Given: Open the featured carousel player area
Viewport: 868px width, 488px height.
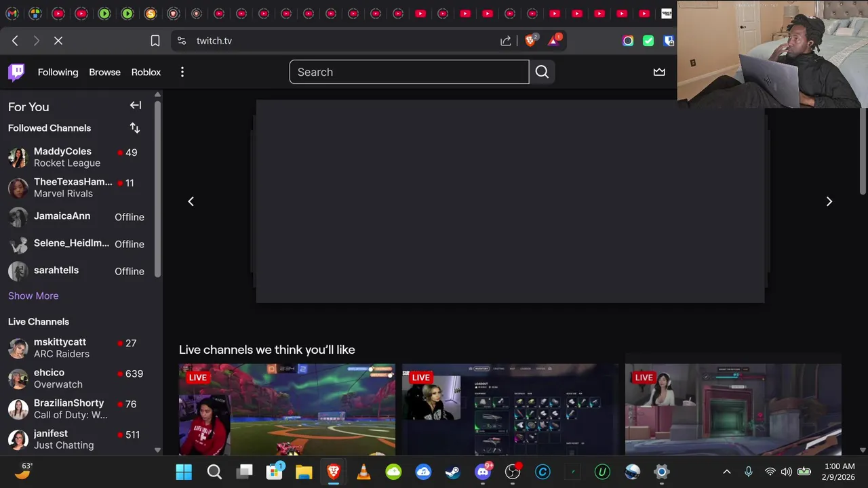Looking at the screenshot, I should [x=510, y=201].
